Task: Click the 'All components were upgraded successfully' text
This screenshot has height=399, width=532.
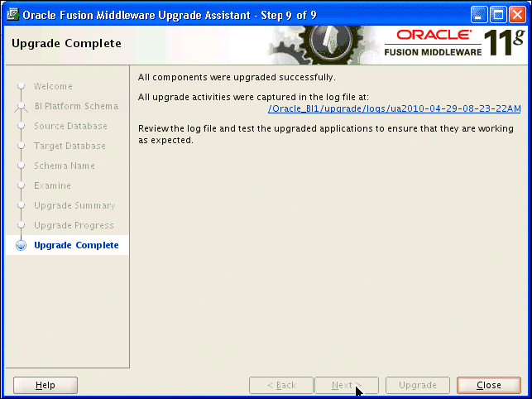Action: [x=237, y=78]
